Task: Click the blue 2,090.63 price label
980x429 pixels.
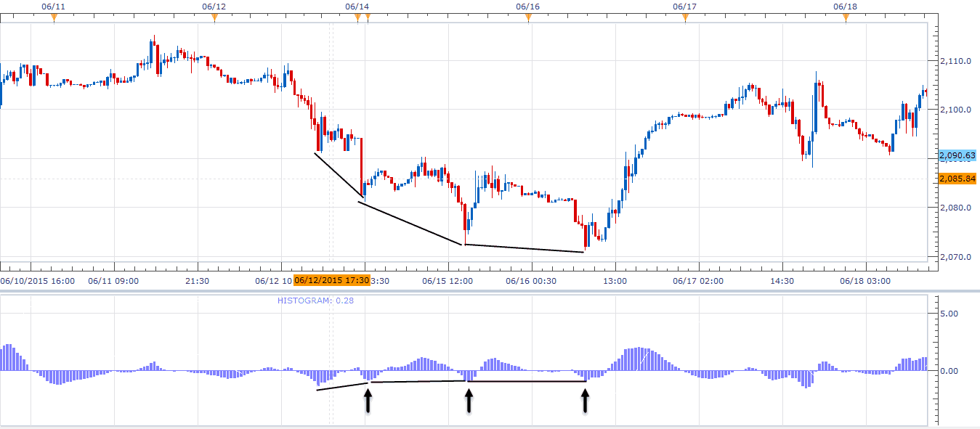Action: 957,155
